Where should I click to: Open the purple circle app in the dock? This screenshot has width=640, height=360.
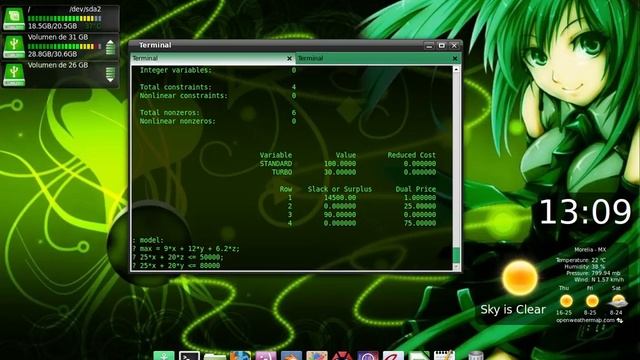coord(368,356)
